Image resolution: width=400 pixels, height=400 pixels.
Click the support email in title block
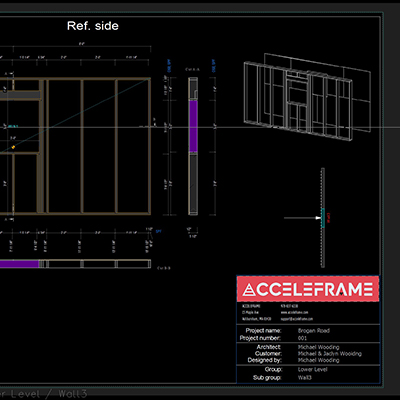(297, 319)
